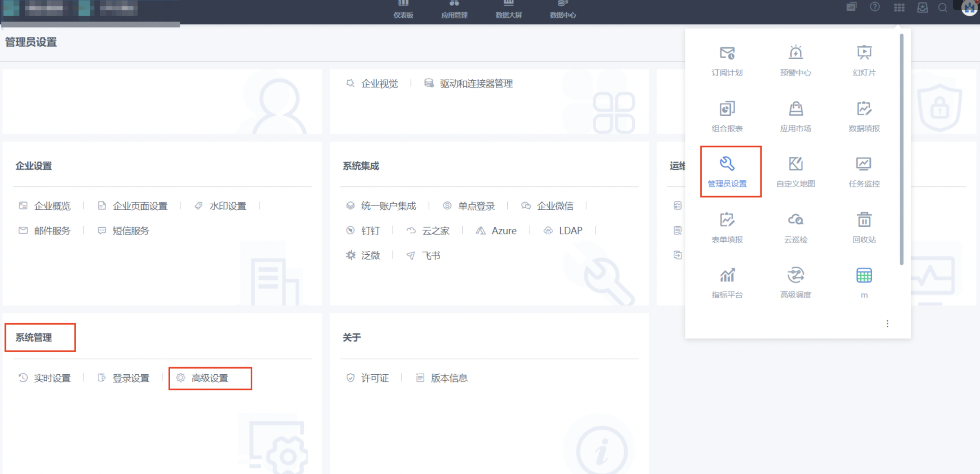Click the search magnifier in header
The image size is (980, 474).
[942, 8]
